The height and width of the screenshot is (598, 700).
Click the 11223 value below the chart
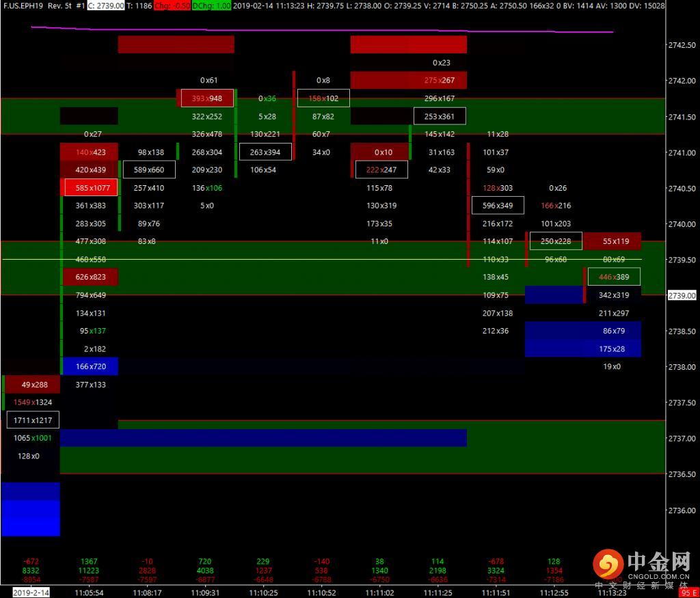click(x=89, y=571)
